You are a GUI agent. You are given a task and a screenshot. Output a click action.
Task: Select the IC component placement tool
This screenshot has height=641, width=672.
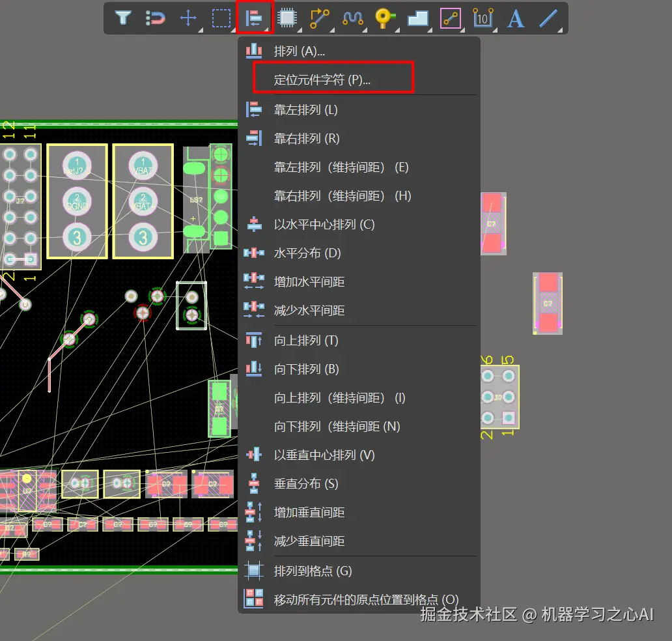tap(287, 18)
